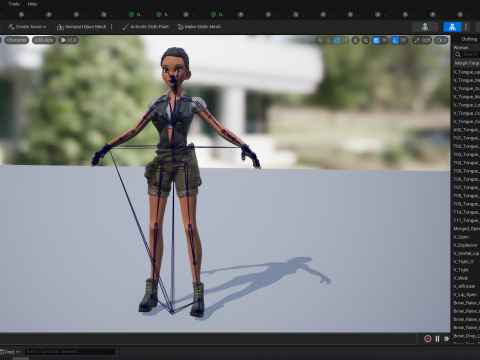
Task: Select T03_Tongue morph target row
Action: (x=466, y=155)
